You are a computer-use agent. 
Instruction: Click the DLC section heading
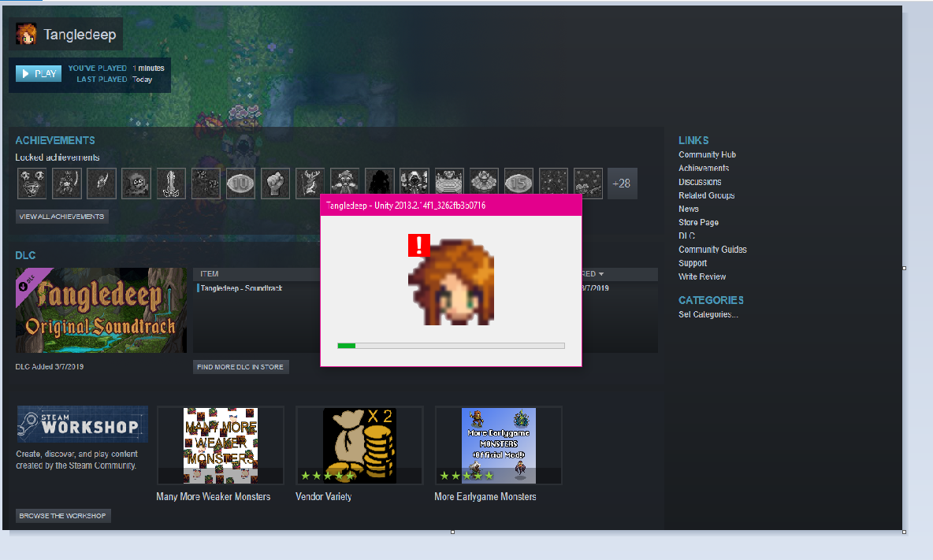[x=25, y=255]
